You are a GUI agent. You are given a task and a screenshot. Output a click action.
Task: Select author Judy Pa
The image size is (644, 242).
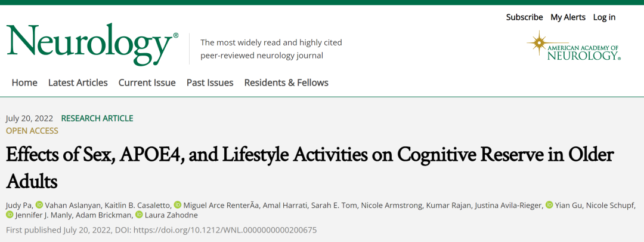[x=19, y=205]
